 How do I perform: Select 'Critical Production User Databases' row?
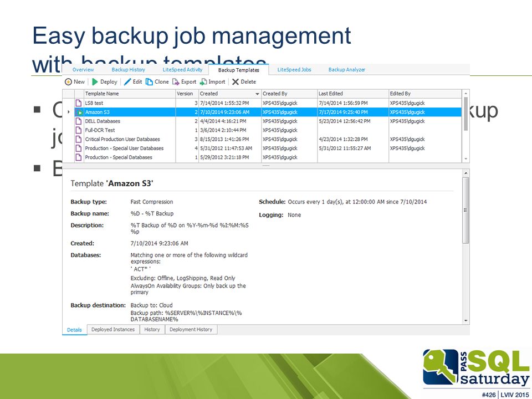click(x=262, y=139)
